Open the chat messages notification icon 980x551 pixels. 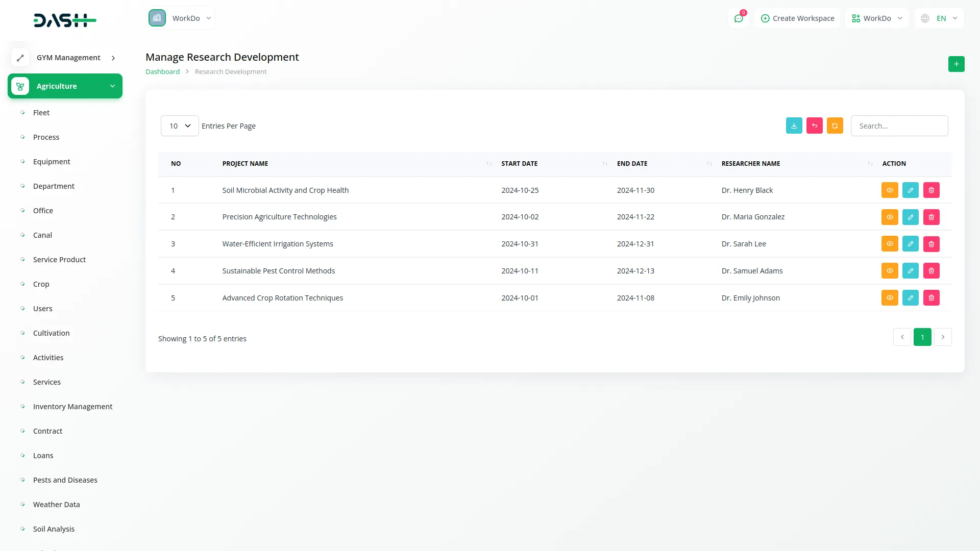click(738, 18)
